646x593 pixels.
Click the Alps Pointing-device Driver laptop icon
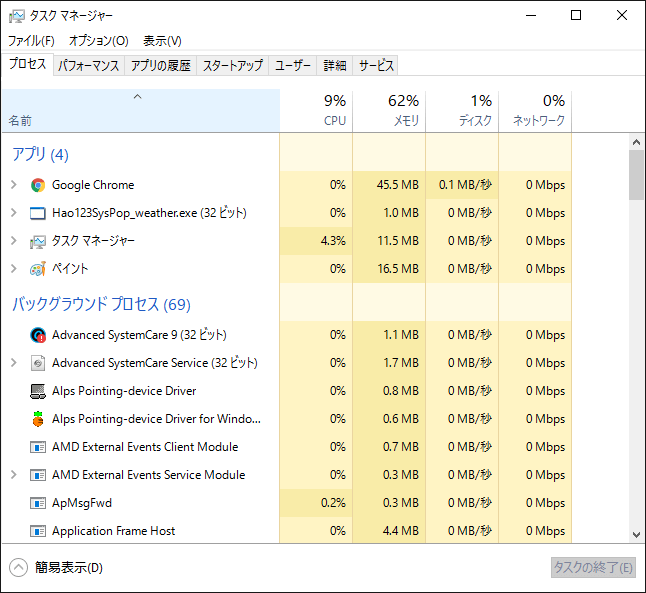[x=38, y=391]
